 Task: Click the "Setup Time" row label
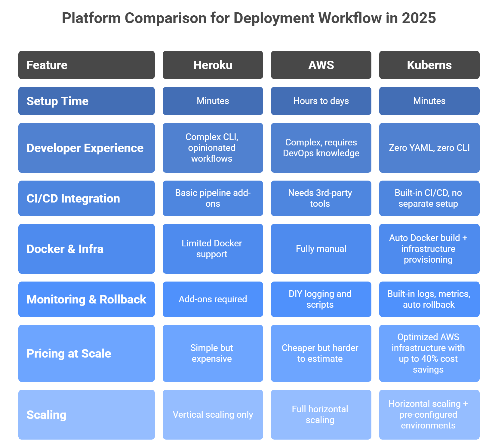(x=87, y=101)
